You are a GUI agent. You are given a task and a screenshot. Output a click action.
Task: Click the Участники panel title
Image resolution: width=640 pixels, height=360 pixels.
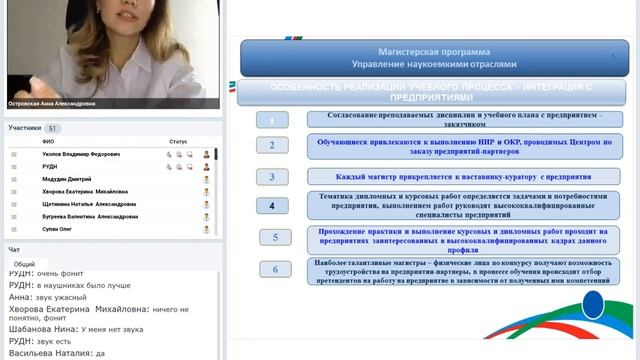(24, 128)
